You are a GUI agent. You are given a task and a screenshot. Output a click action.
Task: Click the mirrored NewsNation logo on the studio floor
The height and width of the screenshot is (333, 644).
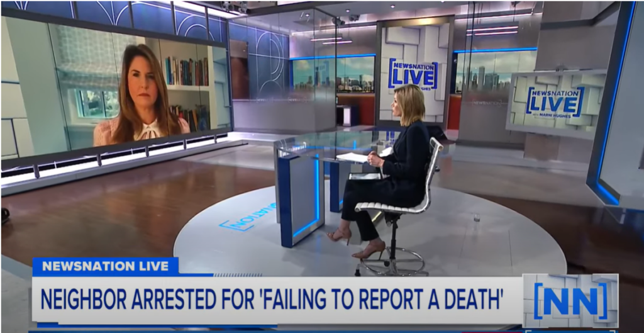[248, 217]
